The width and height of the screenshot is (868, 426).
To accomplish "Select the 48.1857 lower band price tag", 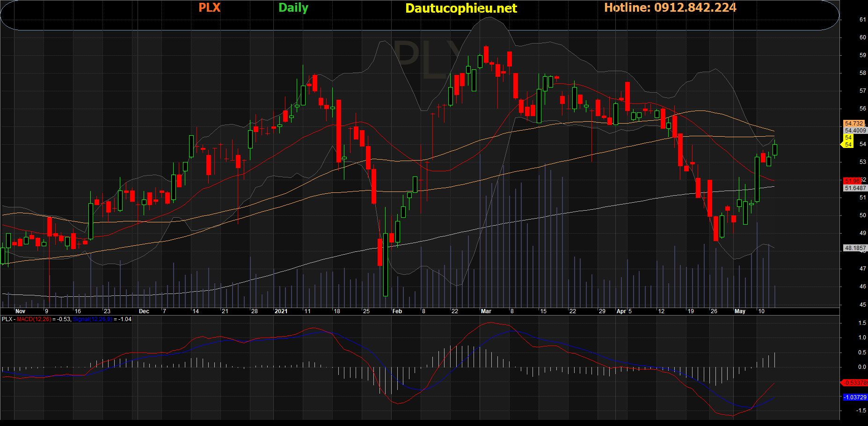I will coord(855,248).
